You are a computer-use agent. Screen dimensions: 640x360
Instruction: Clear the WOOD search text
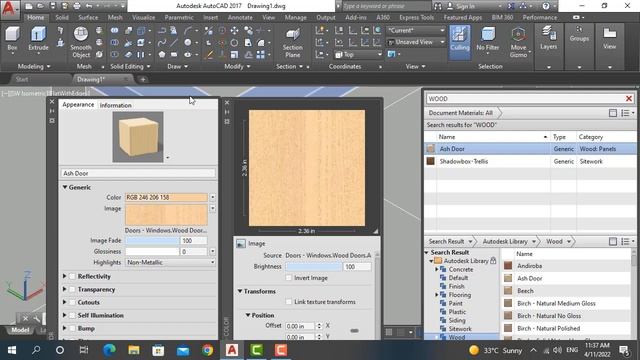click(629, 98)
